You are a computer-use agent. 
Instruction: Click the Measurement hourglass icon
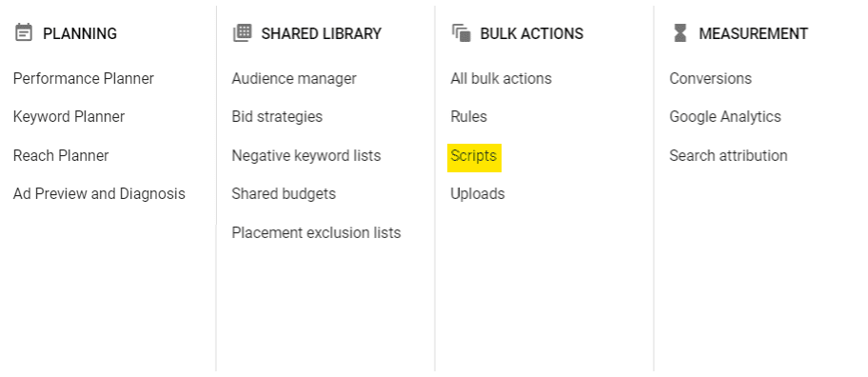click(x=680, y=33)
